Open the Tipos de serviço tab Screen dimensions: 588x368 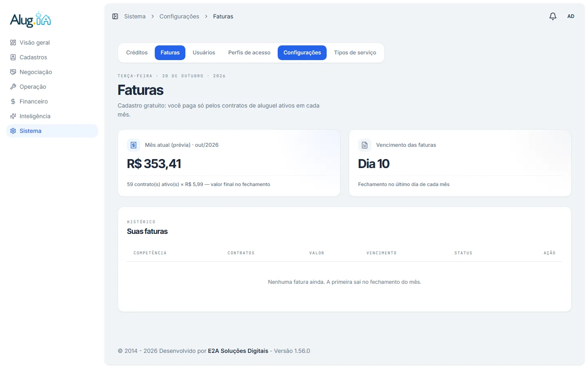pyautogui.click(x=355, y=53)
